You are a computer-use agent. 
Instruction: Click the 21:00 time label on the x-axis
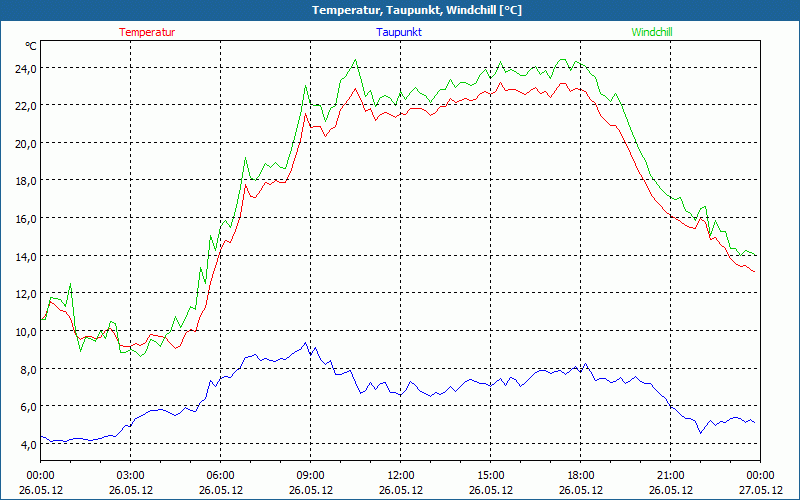point(670,476)
